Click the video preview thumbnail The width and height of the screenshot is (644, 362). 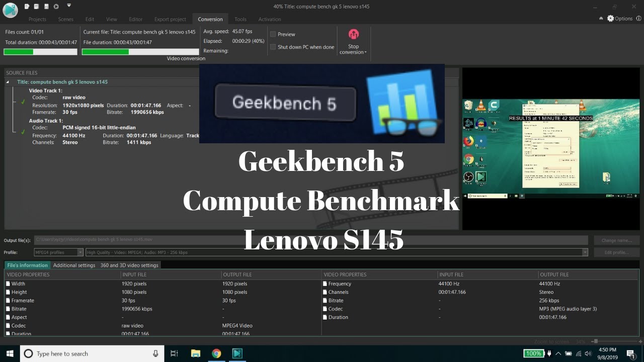(551, 149)
